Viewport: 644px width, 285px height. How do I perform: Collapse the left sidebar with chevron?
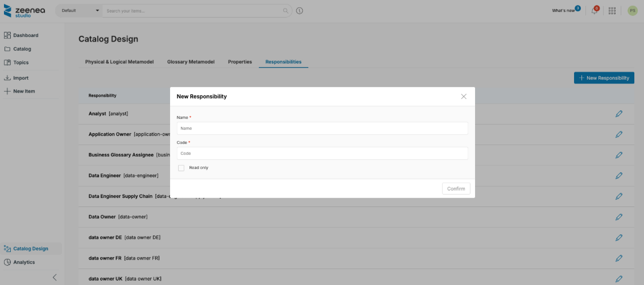pyautogui.click(x=55, y=278)
